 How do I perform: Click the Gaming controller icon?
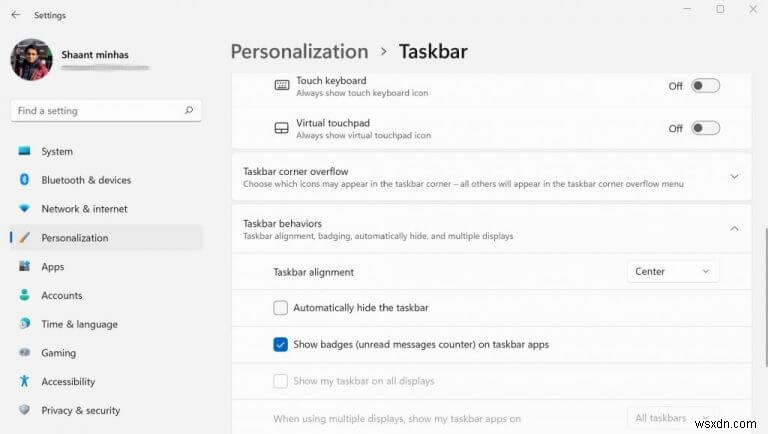24,352
